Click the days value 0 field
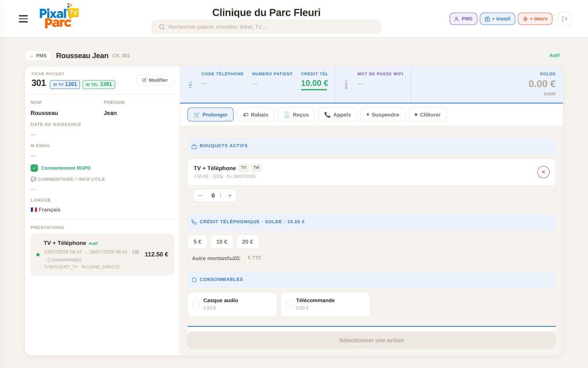588x368 pixels. (x=213, y=195)
